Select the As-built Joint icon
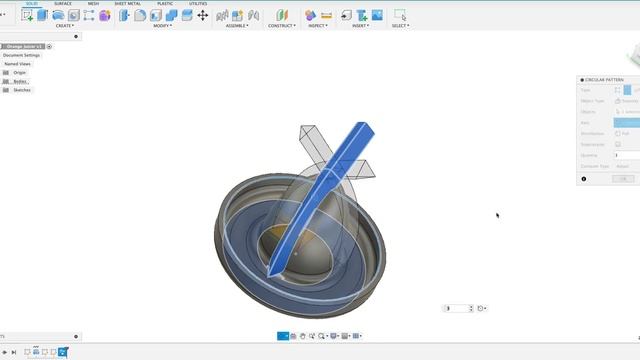The width and height of the screenshot is (640, 360). coord(253,16)
